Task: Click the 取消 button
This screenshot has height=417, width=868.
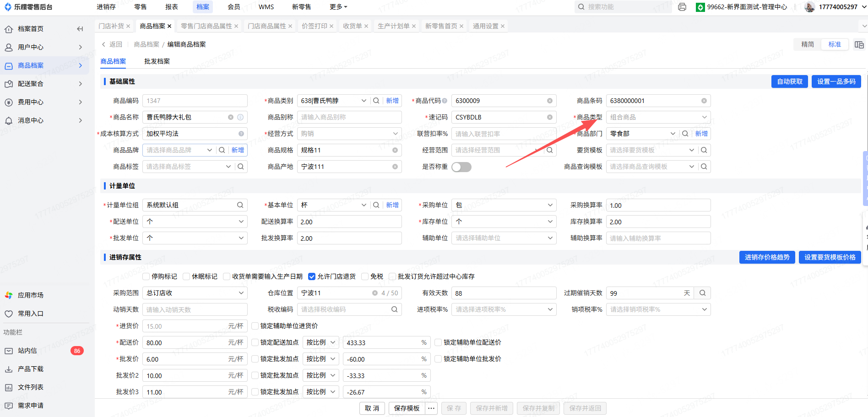Action: click(372, 408)
